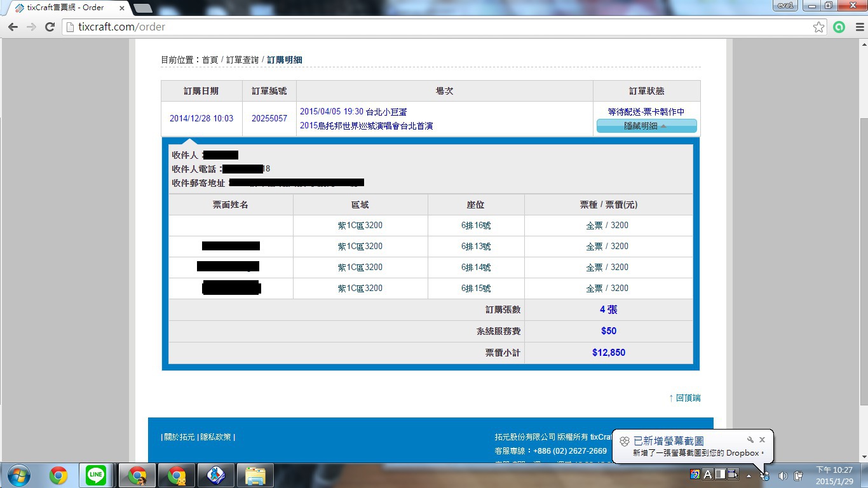This screenshot has width=868, height=488.
Task: Click the Dropbox tray icon
Action: [765, 476]
